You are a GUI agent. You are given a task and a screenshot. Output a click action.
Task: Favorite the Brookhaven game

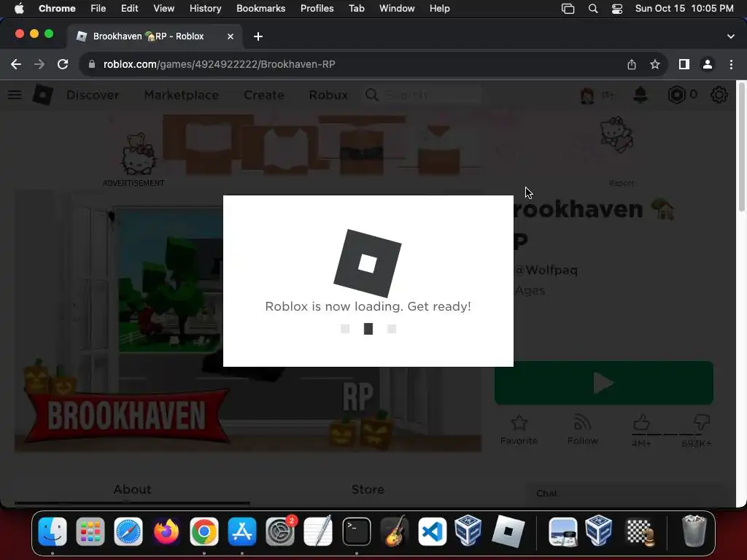(x=519, y=429)
